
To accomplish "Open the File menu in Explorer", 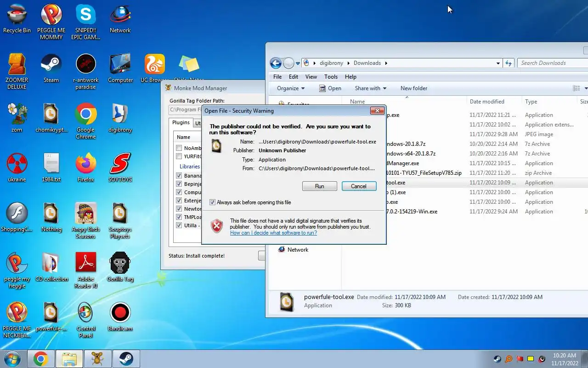I will click(277, 77).
